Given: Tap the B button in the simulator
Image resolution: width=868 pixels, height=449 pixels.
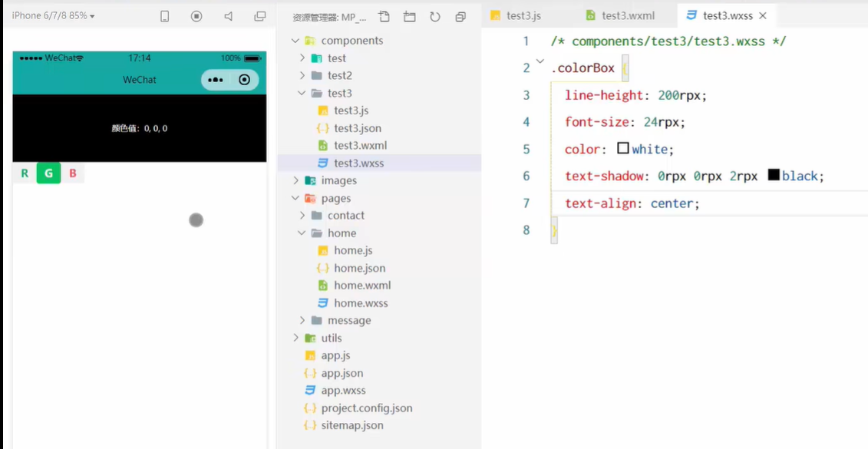Looking at the screenshot, I should click(72, 173).
